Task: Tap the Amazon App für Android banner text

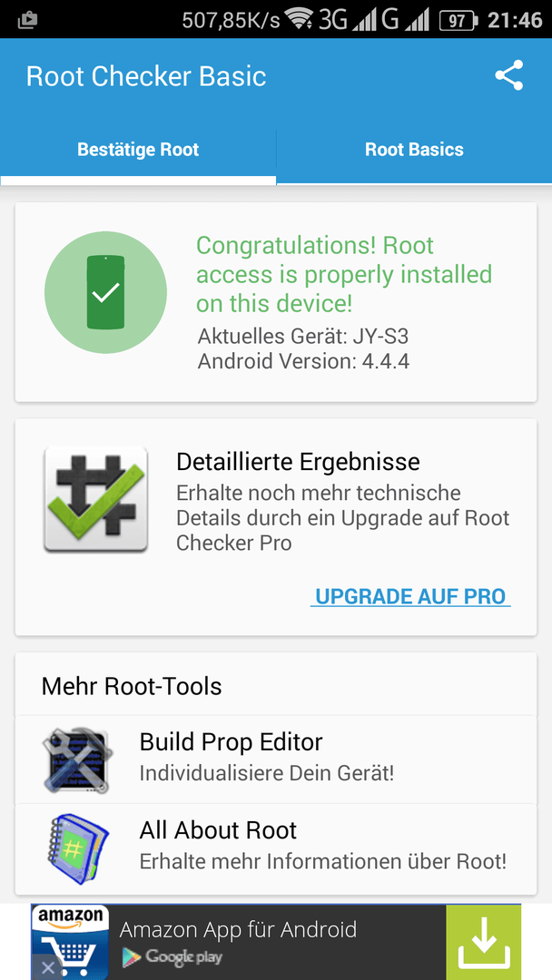Action: pos(238,929)
